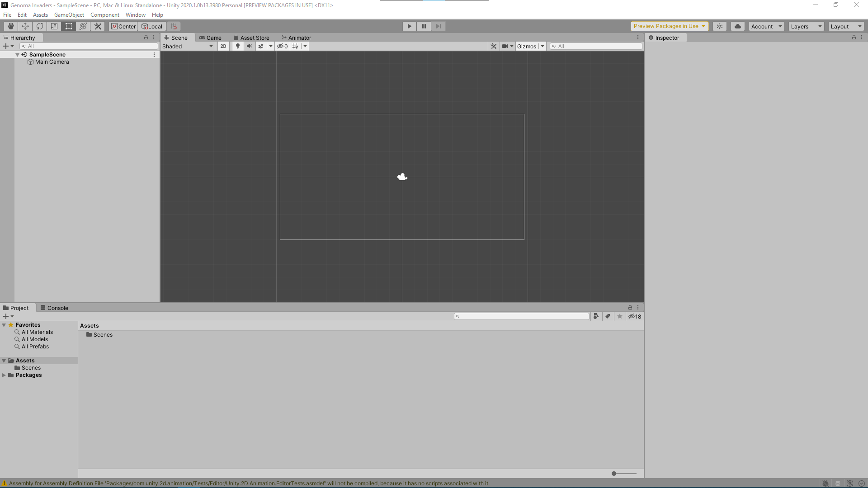Open the Account dropdown
Screen dimensions: 868x488
click(x=766, y=26)
